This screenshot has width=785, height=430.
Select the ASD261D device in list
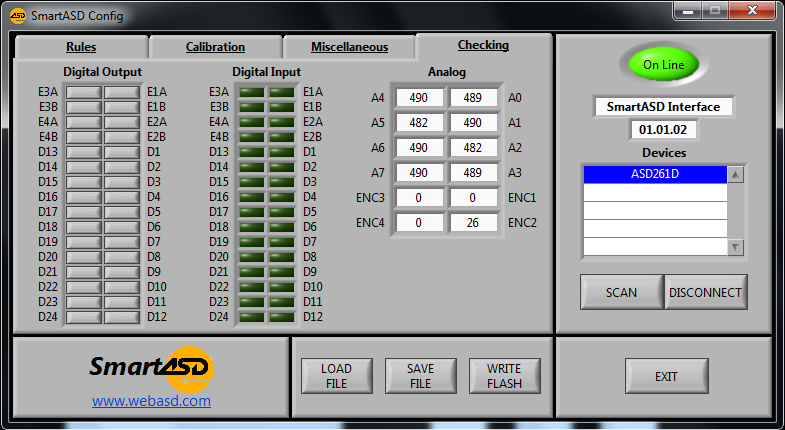pos(655,174)
